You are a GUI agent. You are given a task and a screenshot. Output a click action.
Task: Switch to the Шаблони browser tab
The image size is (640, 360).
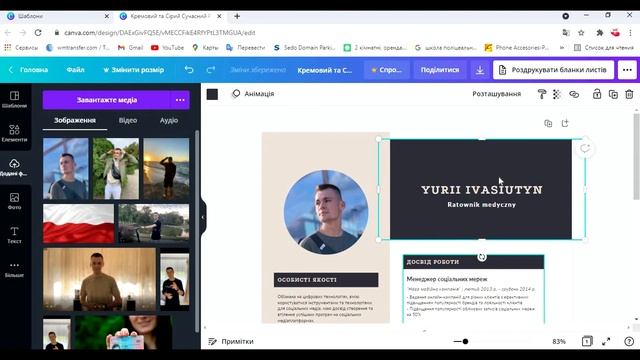click(x=57, y=16)
